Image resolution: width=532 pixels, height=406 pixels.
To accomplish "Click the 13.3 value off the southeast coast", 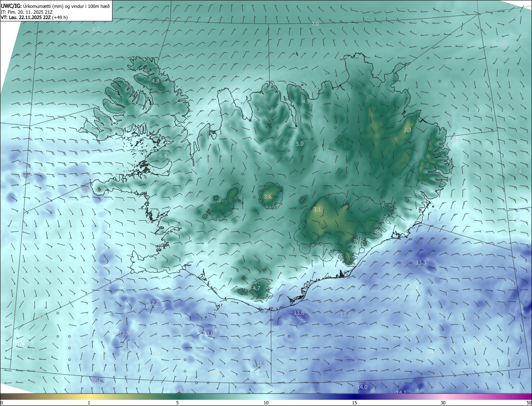I will (x=421, y=263).
